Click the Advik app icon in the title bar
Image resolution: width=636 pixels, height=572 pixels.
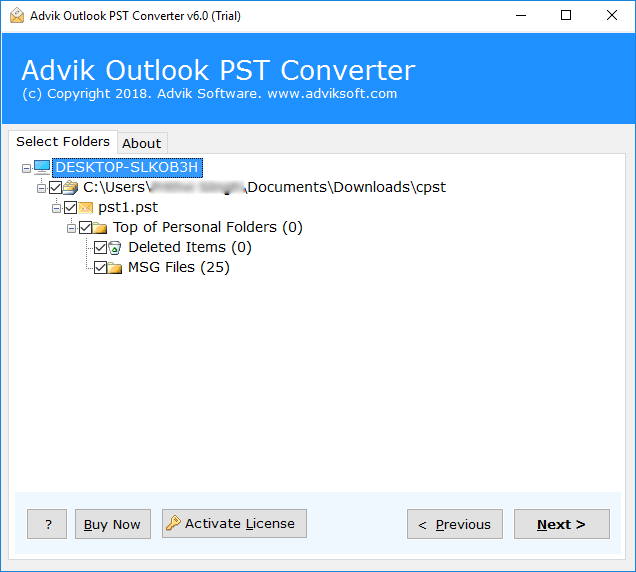(x=17, y=16)
